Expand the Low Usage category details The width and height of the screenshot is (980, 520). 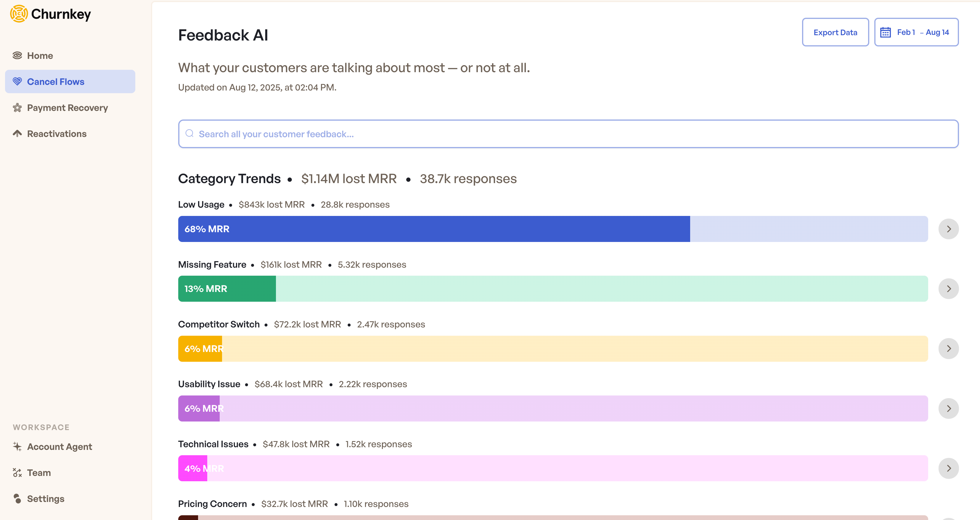point(949,229)
